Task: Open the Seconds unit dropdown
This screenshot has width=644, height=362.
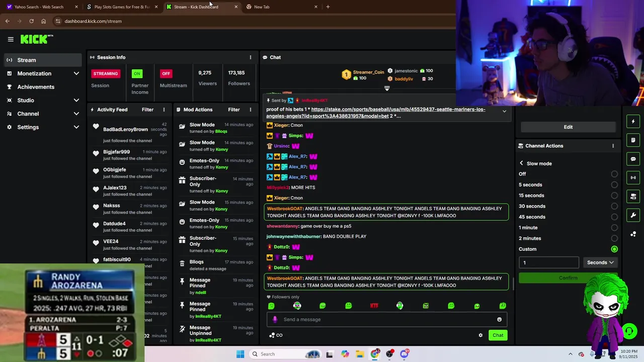Action: coord(600,262)
